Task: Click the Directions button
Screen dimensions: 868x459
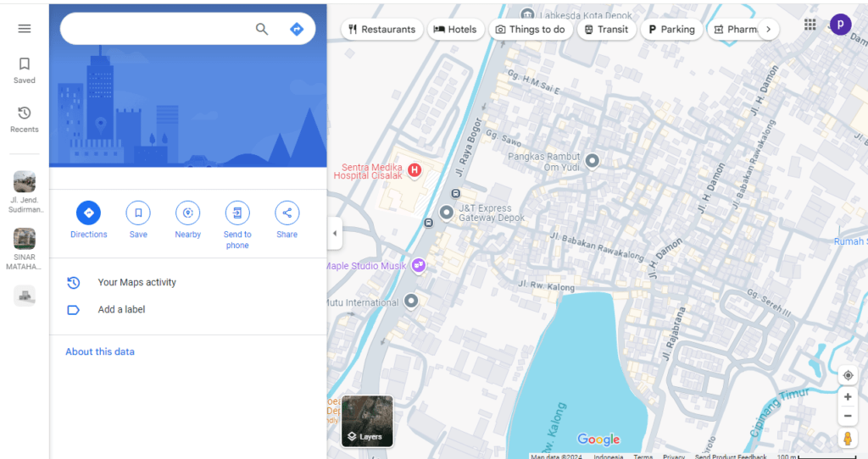Action: pos(89,213)
